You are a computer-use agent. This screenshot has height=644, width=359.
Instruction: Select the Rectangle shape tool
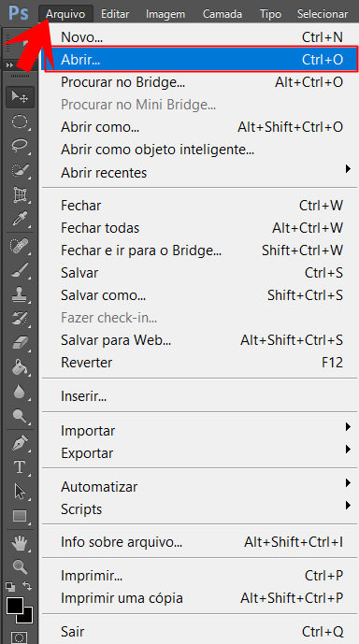point(20,515)
